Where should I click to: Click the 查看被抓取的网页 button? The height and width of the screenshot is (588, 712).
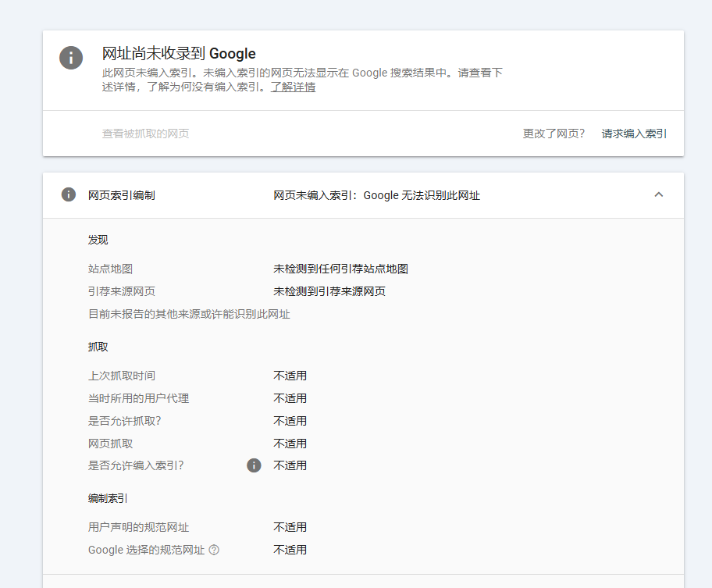coord(145,134)
